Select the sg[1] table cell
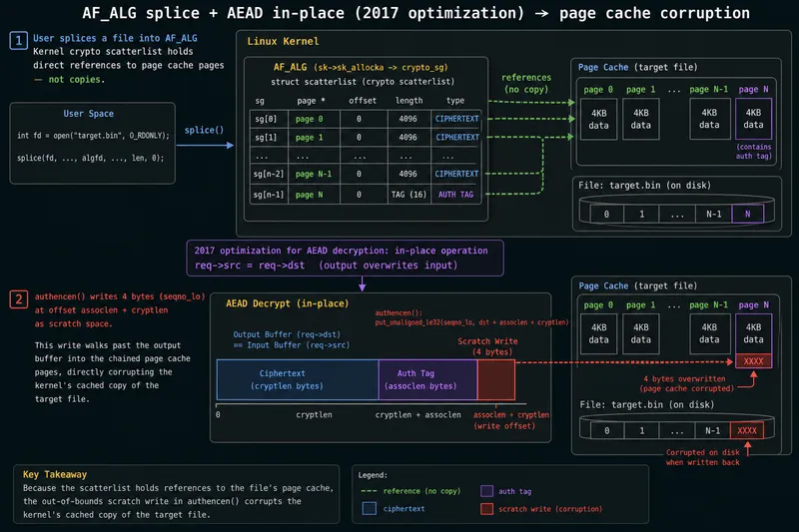Screen dimensions: 799x532 tap(269, 138)
